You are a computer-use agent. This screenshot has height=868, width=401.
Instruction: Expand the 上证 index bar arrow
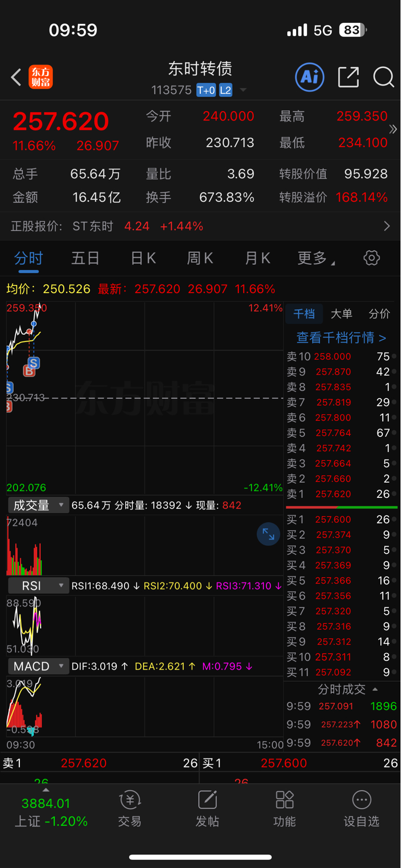(x=46, y=790)
